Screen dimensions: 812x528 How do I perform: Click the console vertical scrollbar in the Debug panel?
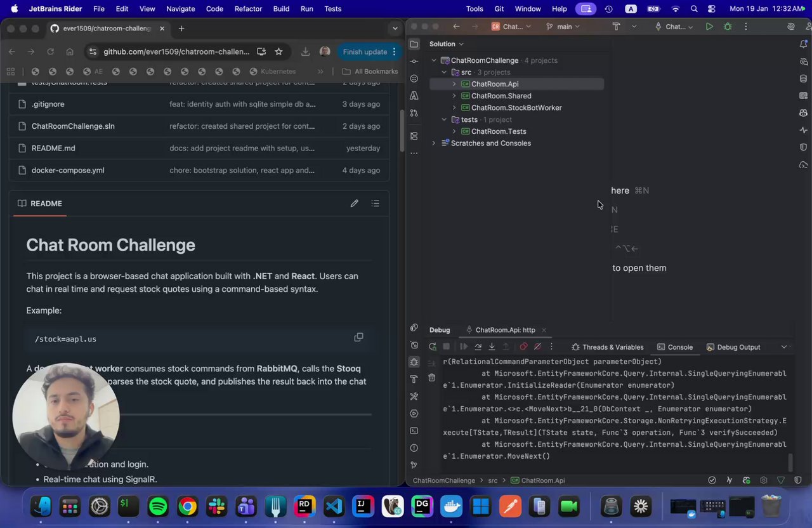[x=790, y=463]
